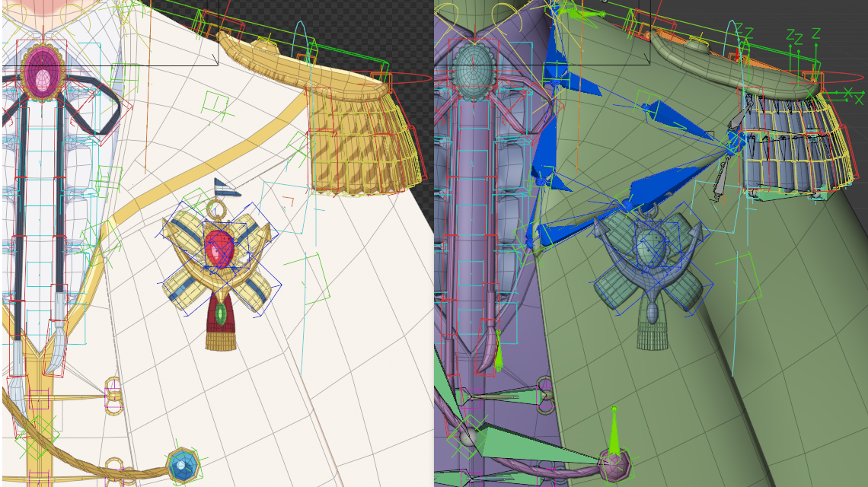Image resolution: width=868 pixels, height=487 pixels.
Task: Select the small green bone beside the purple tie
Action: coord(498,351)
